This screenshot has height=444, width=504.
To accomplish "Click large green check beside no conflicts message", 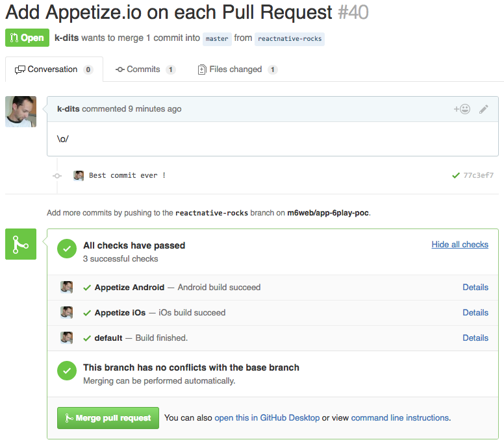I will (x=67, y=371).
